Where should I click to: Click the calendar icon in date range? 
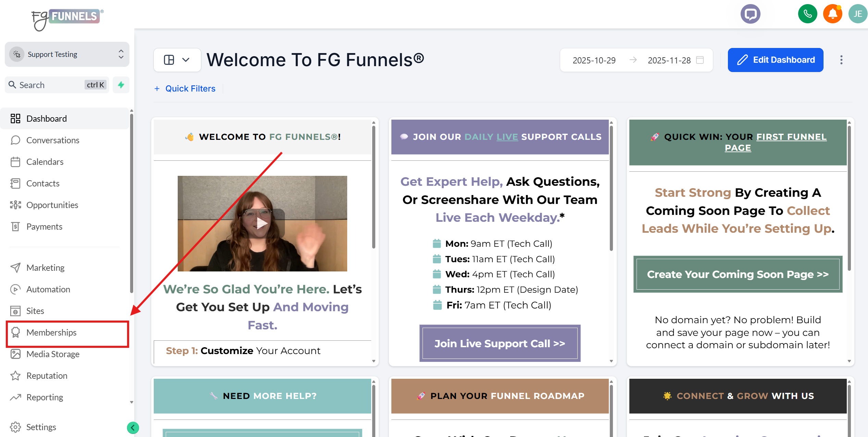click(700, 60)
